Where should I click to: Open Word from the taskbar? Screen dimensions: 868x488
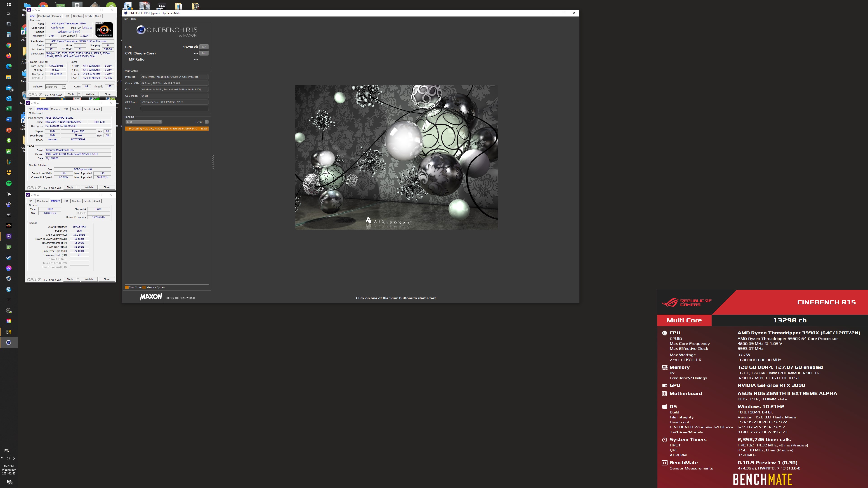pyautogui.click(x=9, y=120)
